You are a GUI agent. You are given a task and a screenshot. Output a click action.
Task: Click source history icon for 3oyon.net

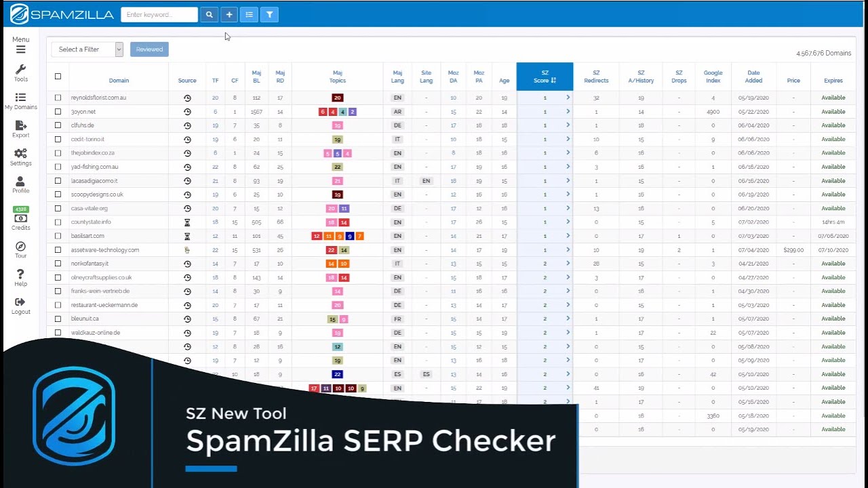point(187,112)
